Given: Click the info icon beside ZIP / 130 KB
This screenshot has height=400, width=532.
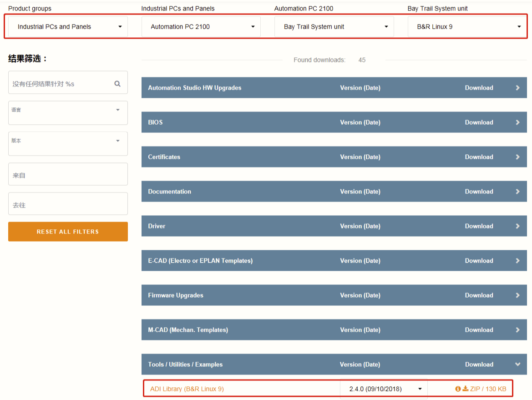Looking at the screenshot, I should coord(458,389).
